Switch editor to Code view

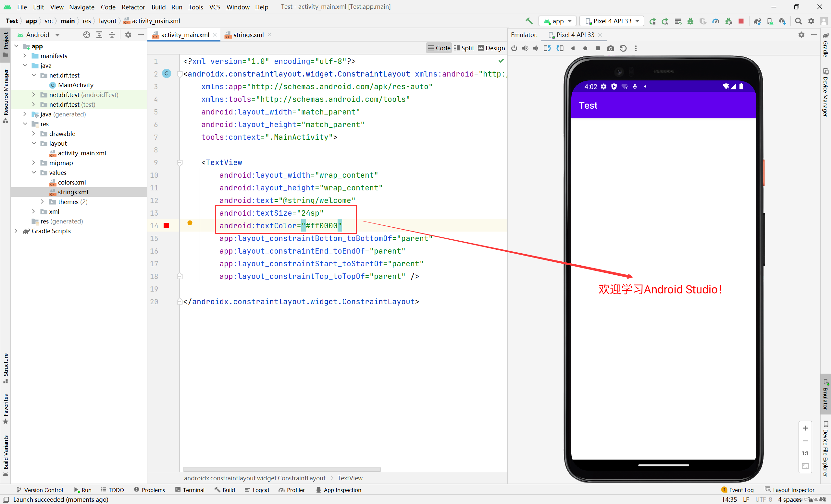tap(439, 48)
